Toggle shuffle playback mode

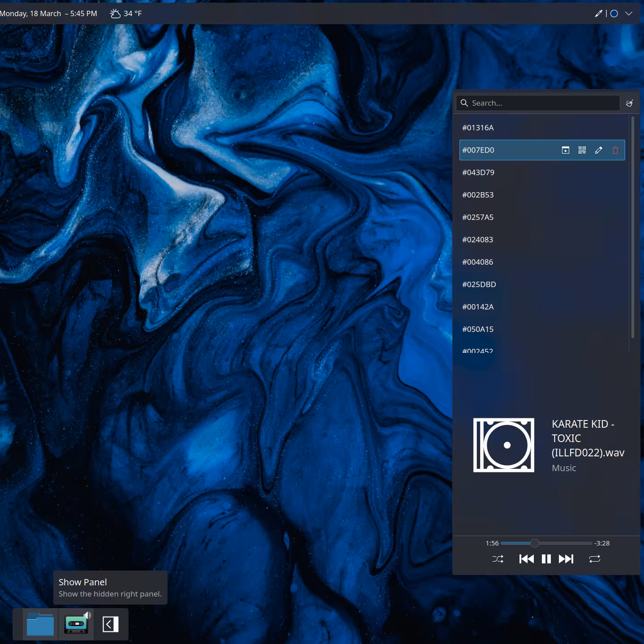coord(498,559)
